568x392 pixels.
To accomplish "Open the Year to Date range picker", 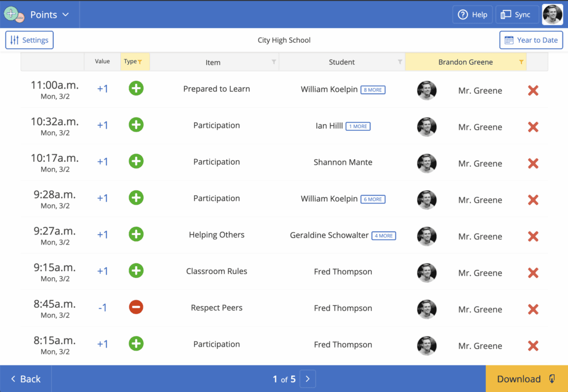I will tap(531, 40).
